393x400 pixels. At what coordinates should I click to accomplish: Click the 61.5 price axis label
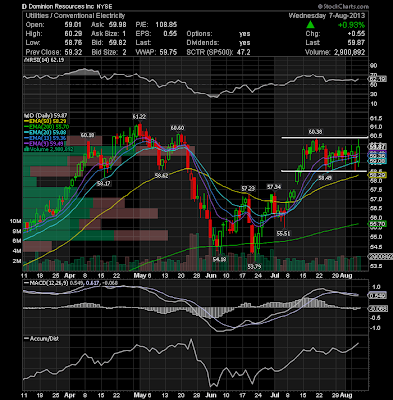(375, 118)
